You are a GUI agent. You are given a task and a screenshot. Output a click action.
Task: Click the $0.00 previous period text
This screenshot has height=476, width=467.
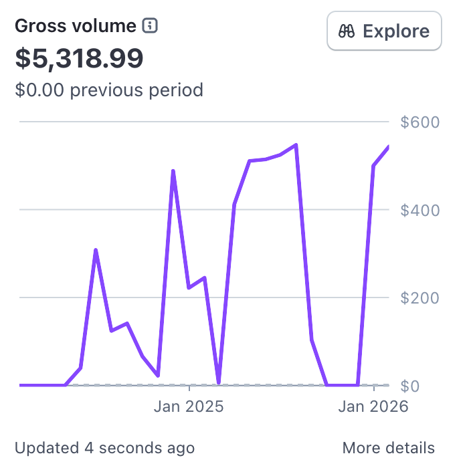point(109,90)
